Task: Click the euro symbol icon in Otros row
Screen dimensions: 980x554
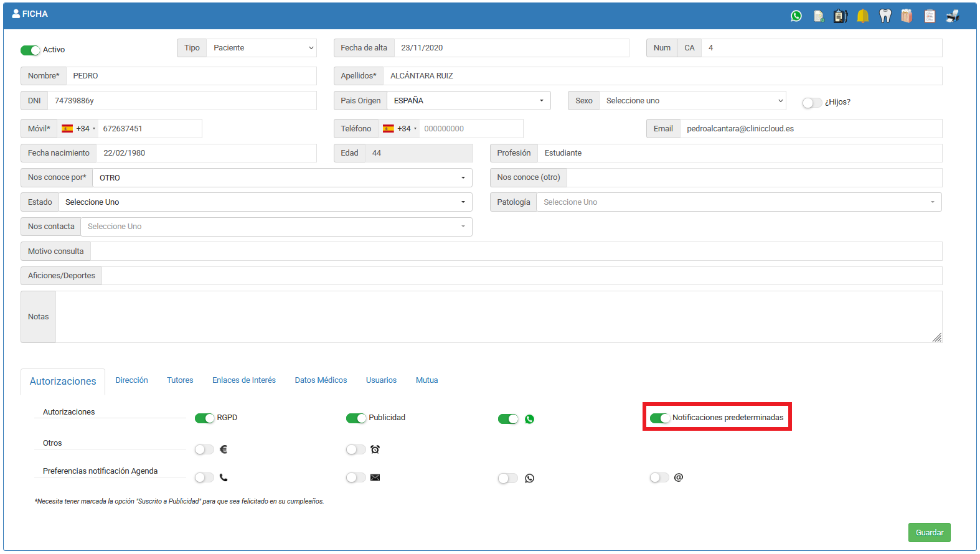Action: 224,449
